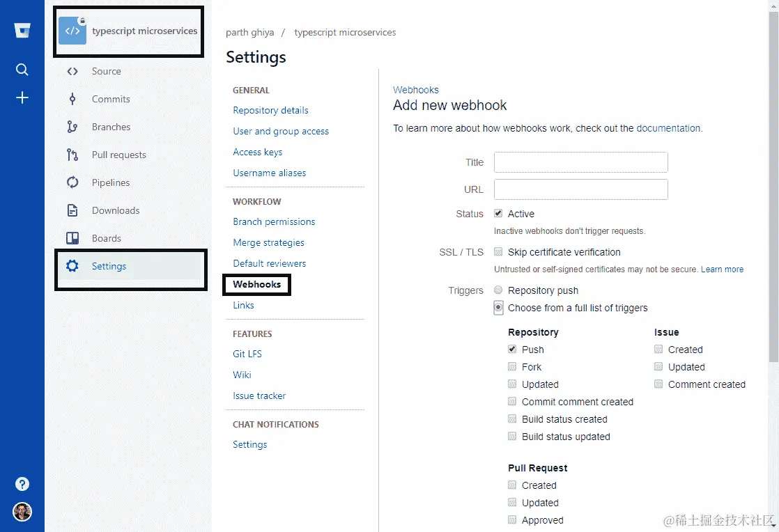Open Source in the sidebar

click(x=107, y=71)
